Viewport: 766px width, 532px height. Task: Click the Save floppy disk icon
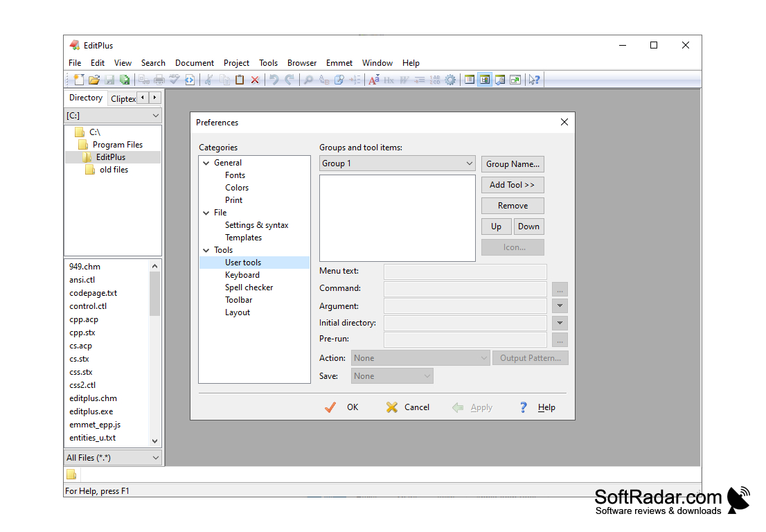tap(109, 80)
